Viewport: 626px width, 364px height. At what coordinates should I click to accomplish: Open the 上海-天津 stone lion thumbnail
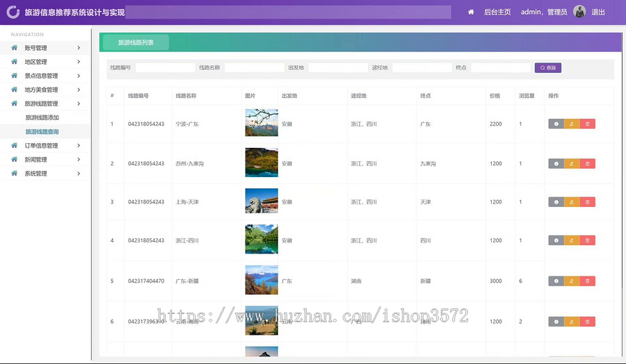click(x=262, y=201)
